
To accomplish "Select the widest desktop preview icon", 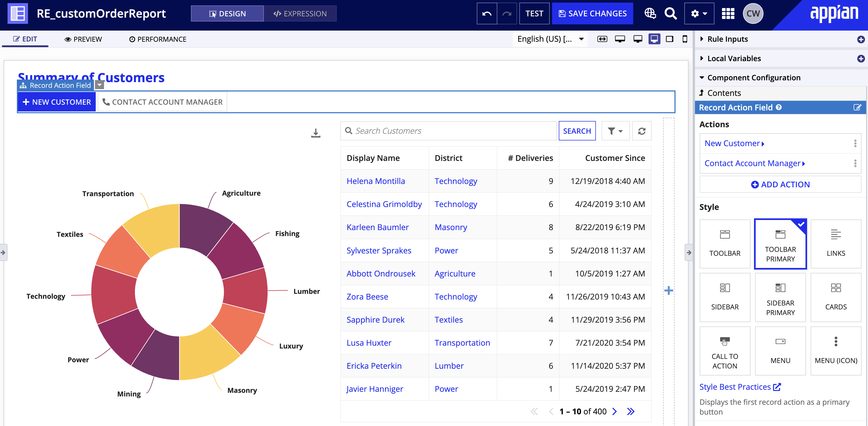I will click(x=620, y=39).
